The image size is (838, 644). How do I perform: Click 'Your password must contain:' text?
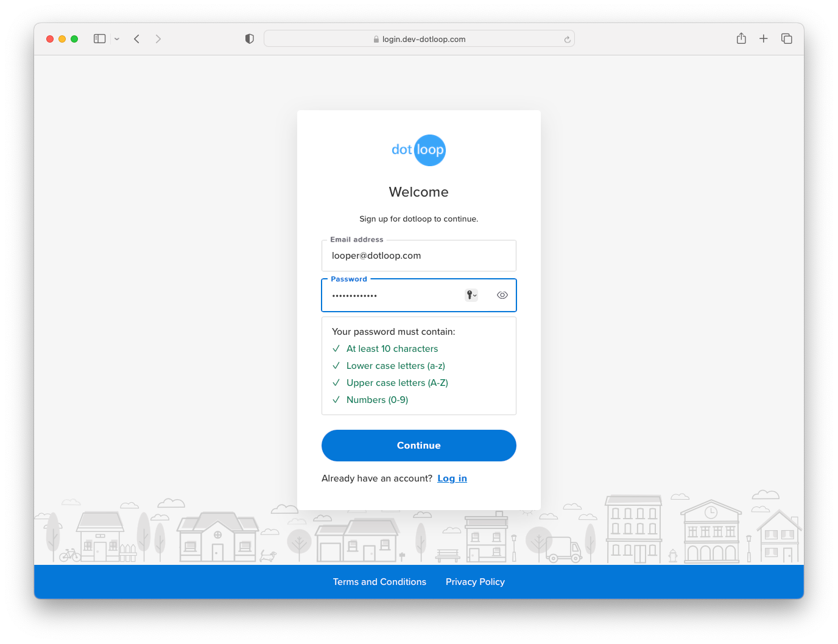pos(393,332)
